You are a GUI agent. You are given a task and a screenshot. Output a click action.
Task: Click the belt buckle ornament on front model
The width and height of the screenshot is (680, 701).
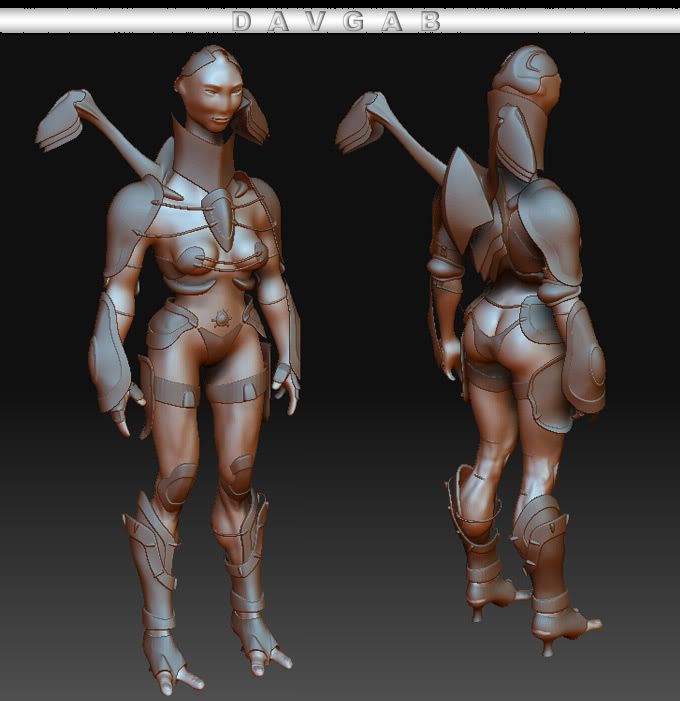tap(222, 319)
